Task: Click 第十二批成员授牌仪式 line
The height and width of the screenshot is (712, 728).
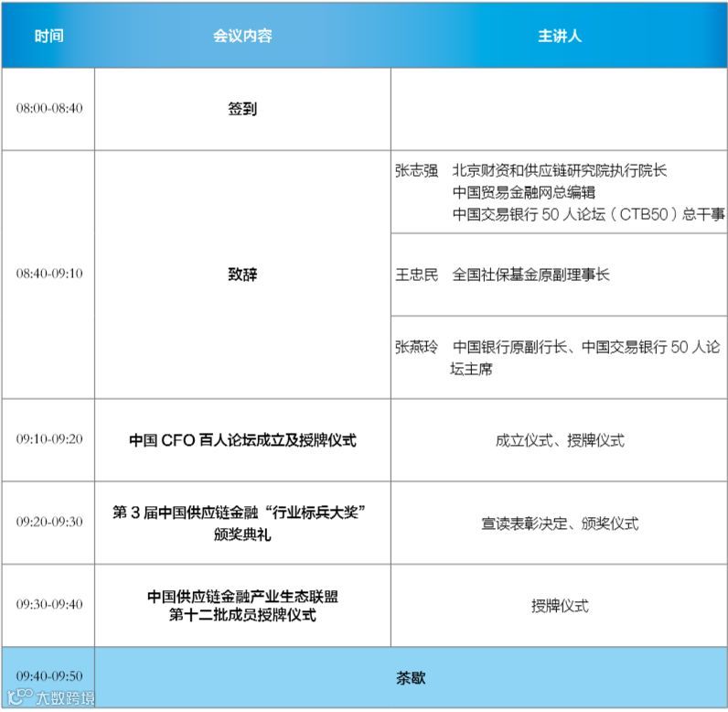Action: click(x=242, y=614)
